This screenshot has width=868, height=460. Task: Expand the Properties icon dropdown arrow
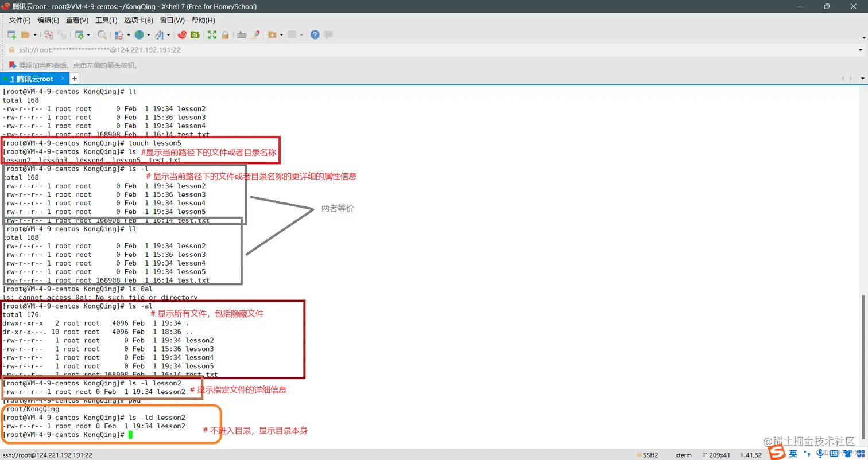coord(88,35)
